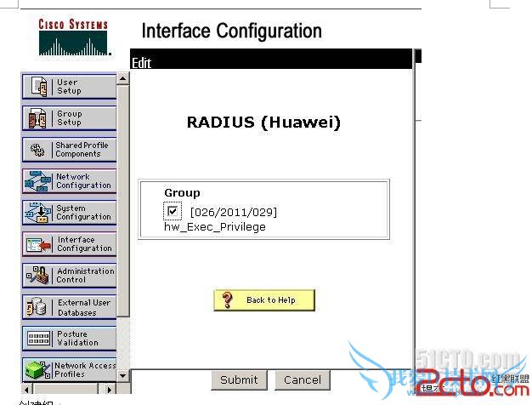Click the External User Databases icon
The width and height of the screenshot is (532, 405).
tap(37, 307)
